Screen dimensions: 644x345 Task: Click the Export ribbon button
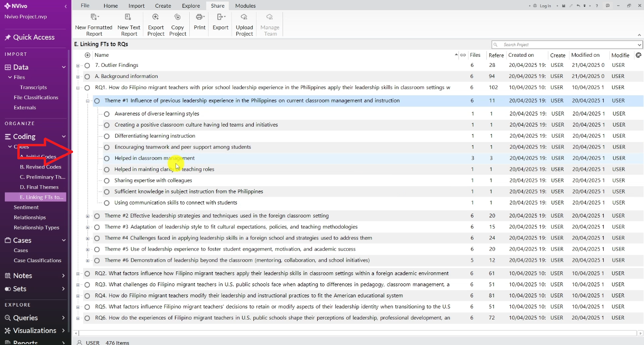[x=221, y=22]
